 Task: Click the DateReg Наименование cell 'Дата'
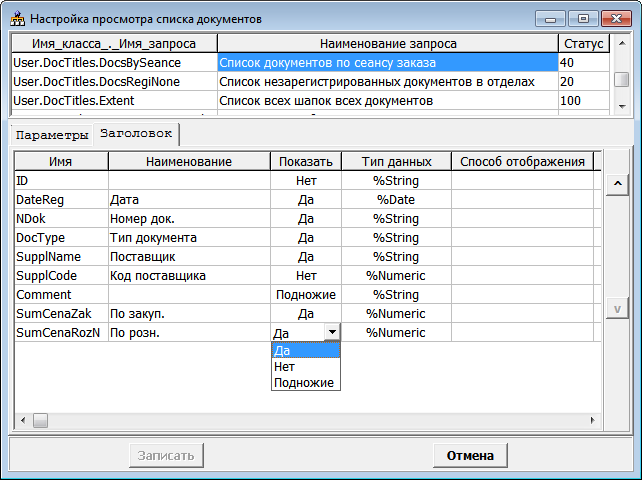click(x=188, y=200)
